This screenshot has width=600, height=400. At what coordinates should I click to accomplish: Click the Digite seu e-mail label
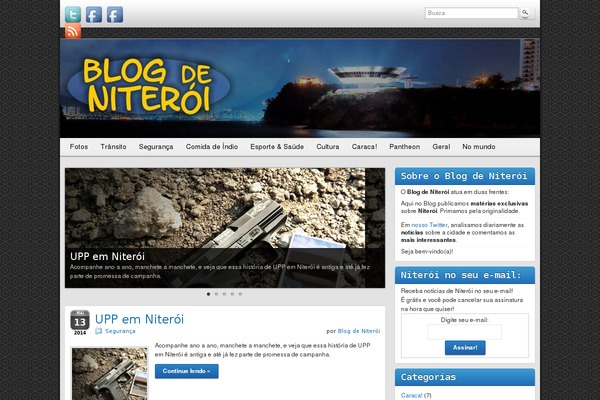coord(465,320)
